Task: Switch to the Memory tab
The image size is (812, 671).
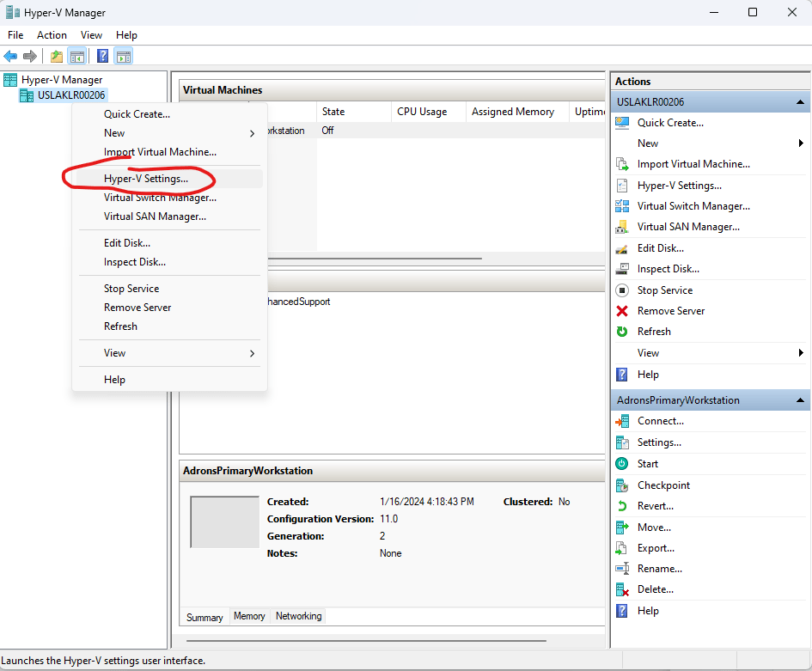Action: 249,616
